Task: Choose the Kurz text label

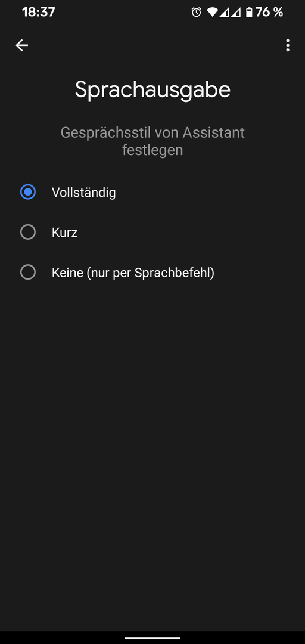Action: pyautogui.click(x=65, y=233)
